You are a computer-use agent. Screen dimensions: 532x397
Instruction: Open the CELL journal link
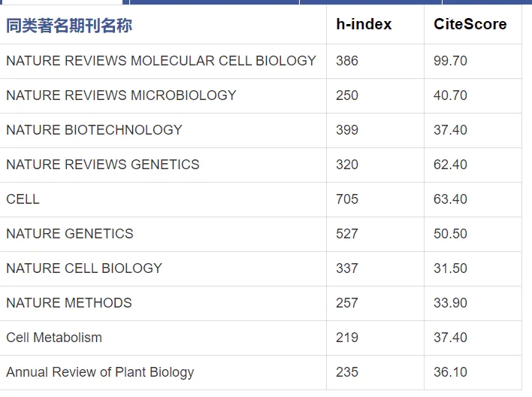pos(23,199)
